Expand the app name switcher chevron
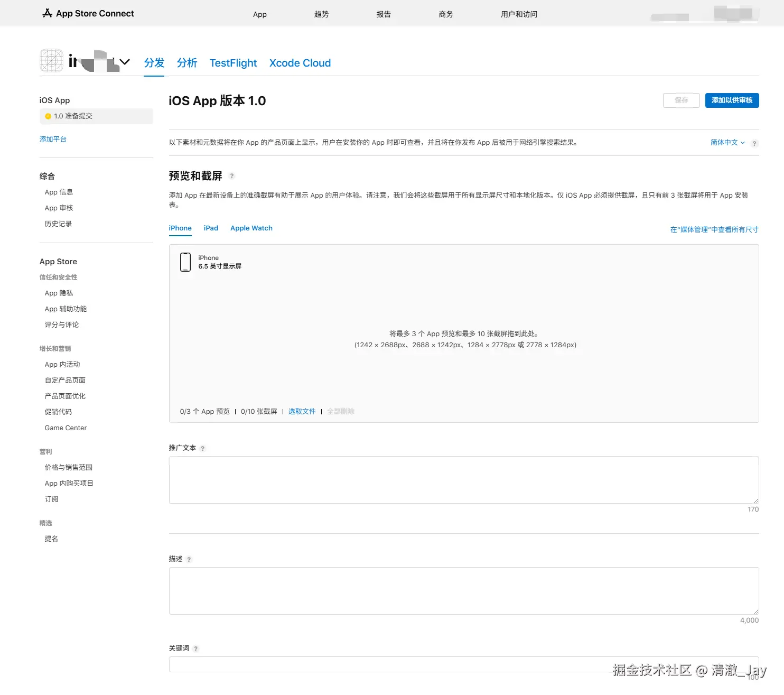Image resolution: width=784 pixels, height=695 pixels. [125, 62]
